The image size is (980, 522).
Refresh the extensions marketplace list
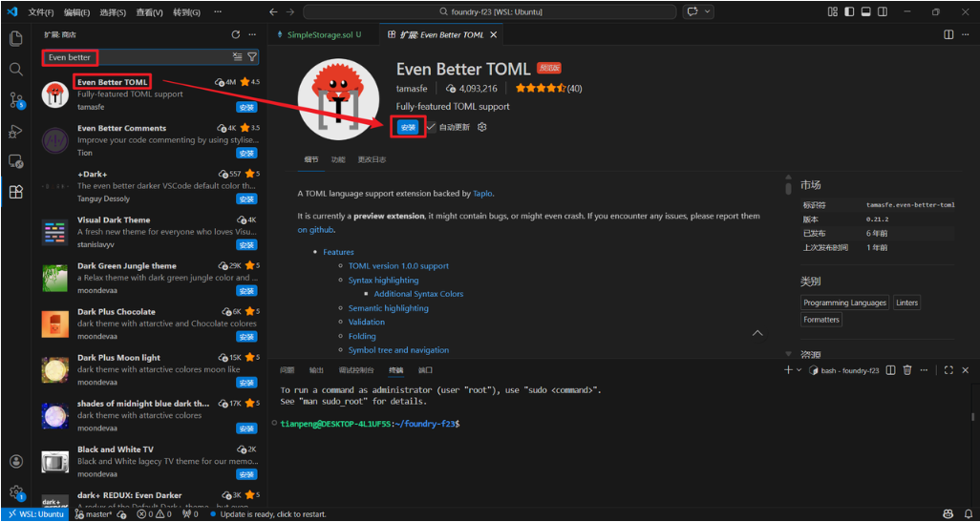236,35
